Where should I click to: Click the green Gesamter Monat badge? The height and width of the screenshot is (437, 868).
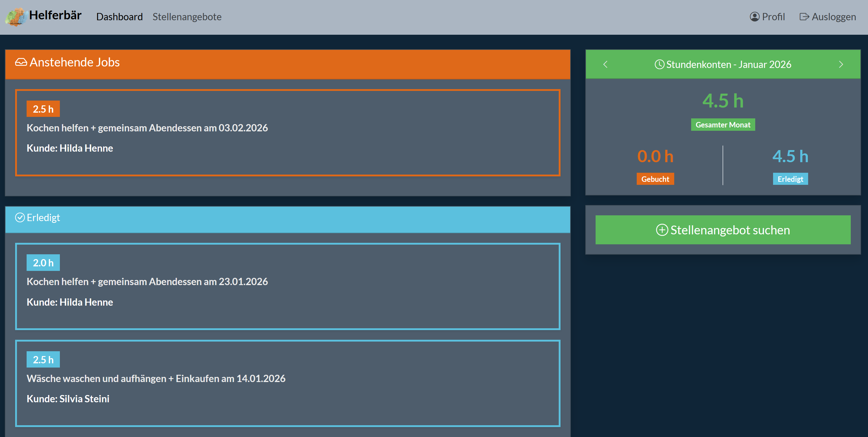(x=723, y=125)
